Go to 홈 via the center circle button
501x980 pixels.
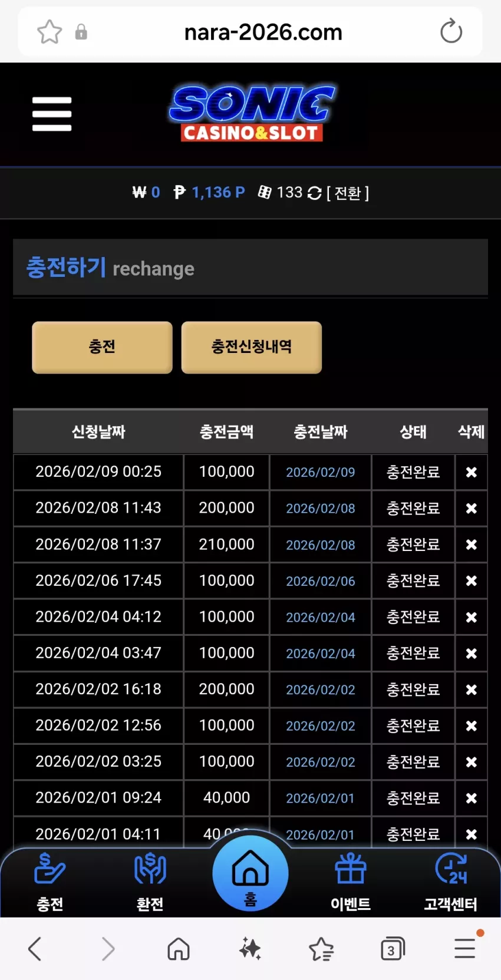[250, 873]
